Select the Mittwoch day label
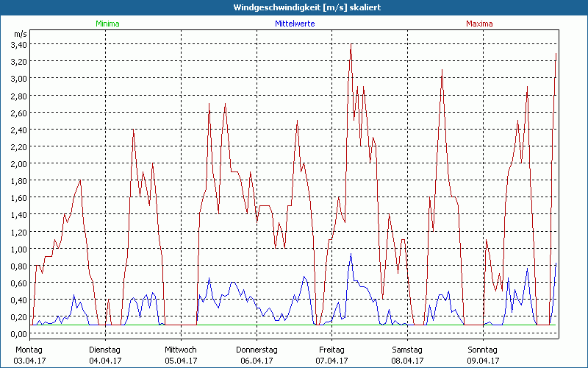Viewport: 588px width, 368px height. click(x=180, y=350)
